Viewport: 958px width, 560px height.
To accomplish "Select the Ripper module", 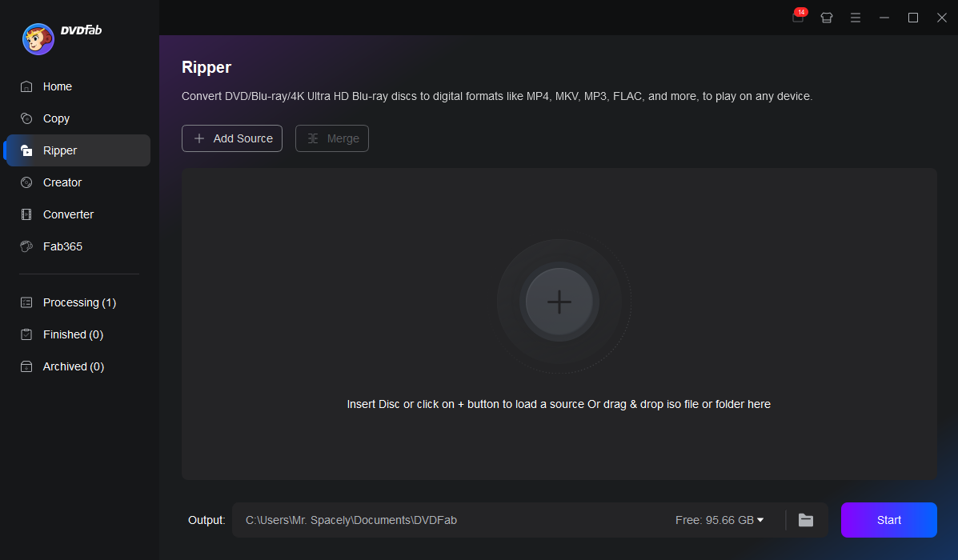I will coord(78,150).
